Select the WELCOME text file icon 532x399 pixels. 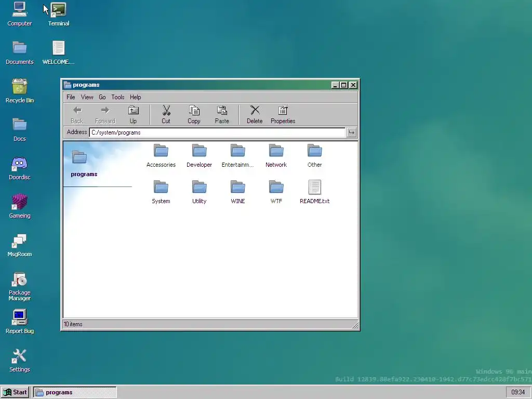tap(58, 52)
